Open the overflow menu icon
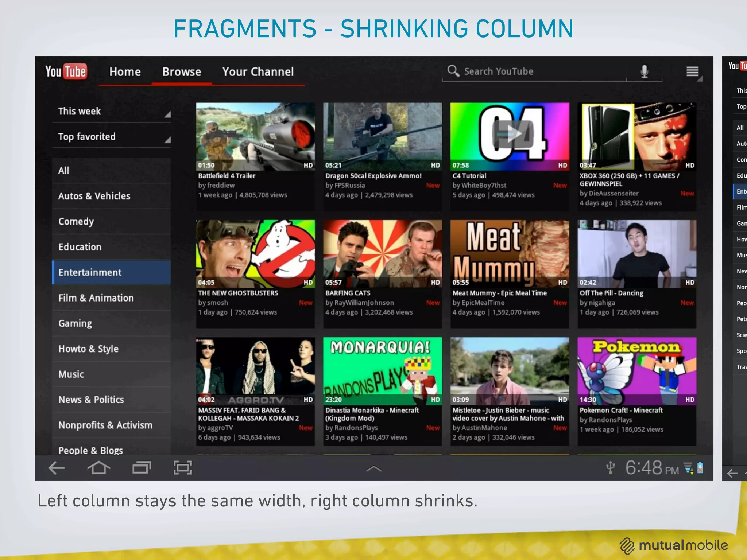 point(692,71)
